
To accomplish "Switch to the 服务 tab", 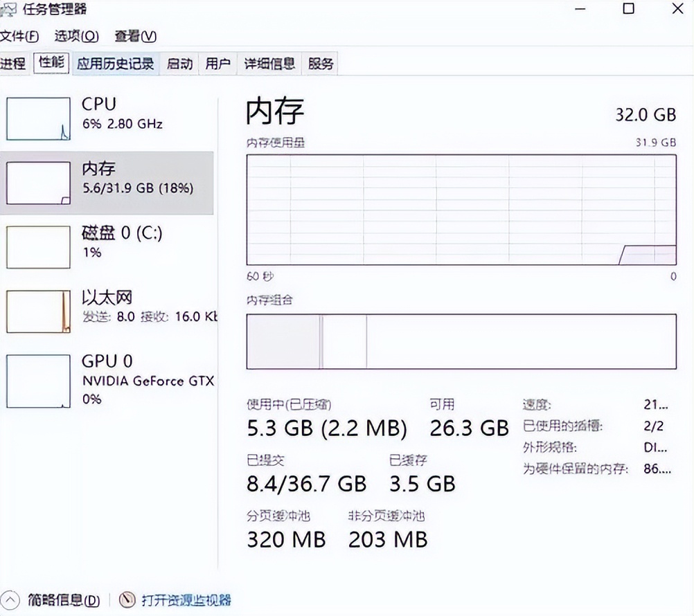I will (320, 63).
